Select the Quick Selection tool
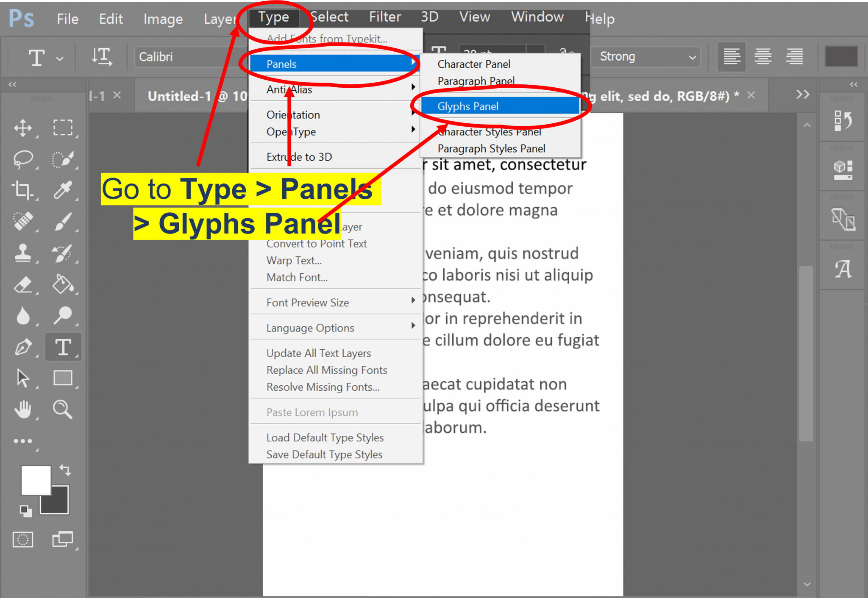The height and width of the screenshot is (598, 868). tap(63, 159)
